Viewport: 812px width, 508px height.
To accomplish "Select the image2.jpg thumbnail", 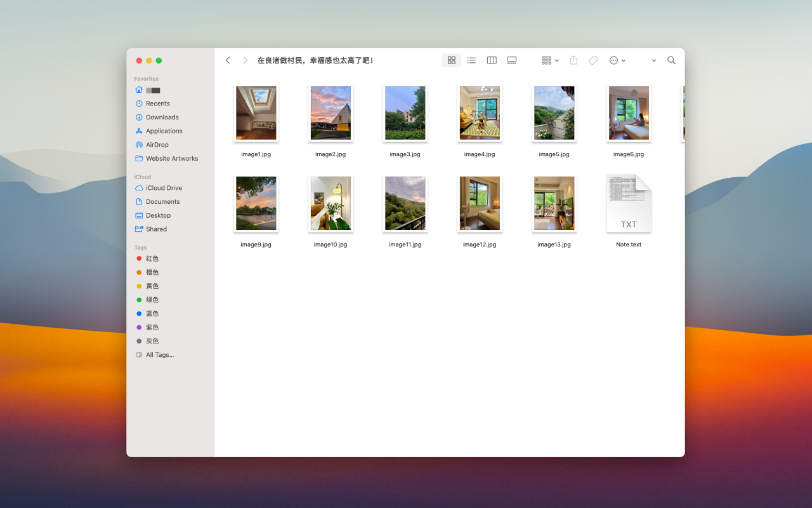I will pyautogui.click(x=331, y=113).
